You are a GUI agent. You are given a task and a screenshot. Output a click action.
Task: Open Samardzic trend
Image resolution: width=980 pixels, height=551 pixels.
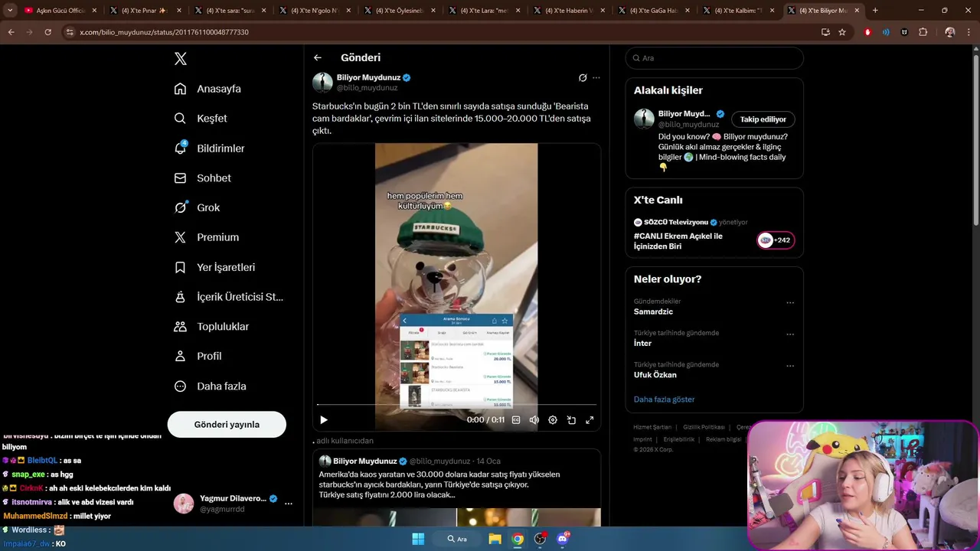(x=653, y=311)
